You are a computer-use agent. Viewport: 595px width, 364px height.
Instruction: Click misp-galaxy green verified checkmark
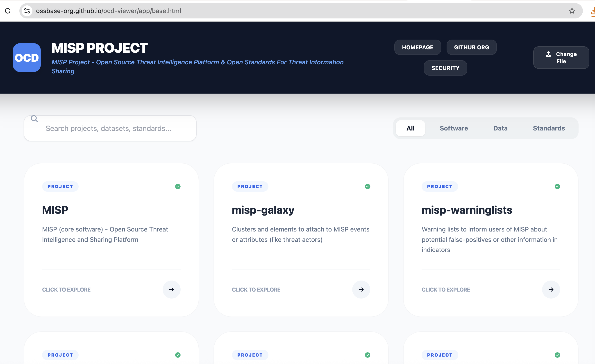click(x=367, y=186)
